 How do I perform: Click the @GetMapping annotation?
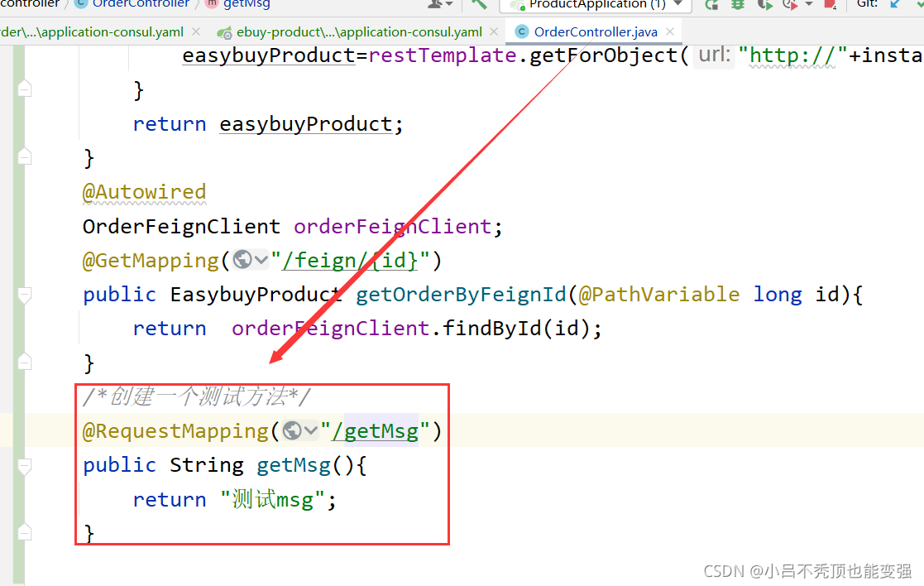[151, 261]
